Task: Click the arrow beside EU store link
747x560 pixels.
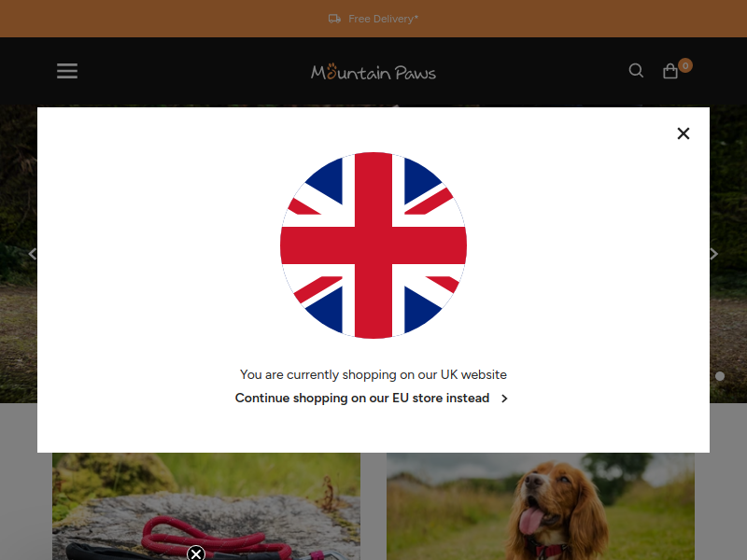Action: tap(504, 399)
